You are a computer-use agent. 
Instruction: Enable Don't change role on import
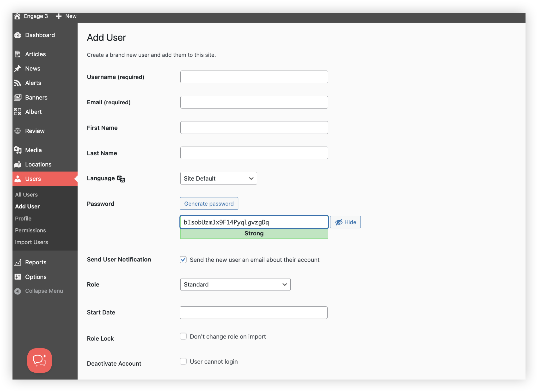click(x=183, y=336)
